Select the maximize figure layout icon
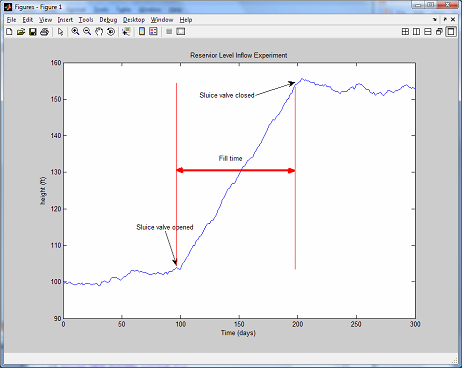Screen dimensions: 463x370 [x=451, y=32]
